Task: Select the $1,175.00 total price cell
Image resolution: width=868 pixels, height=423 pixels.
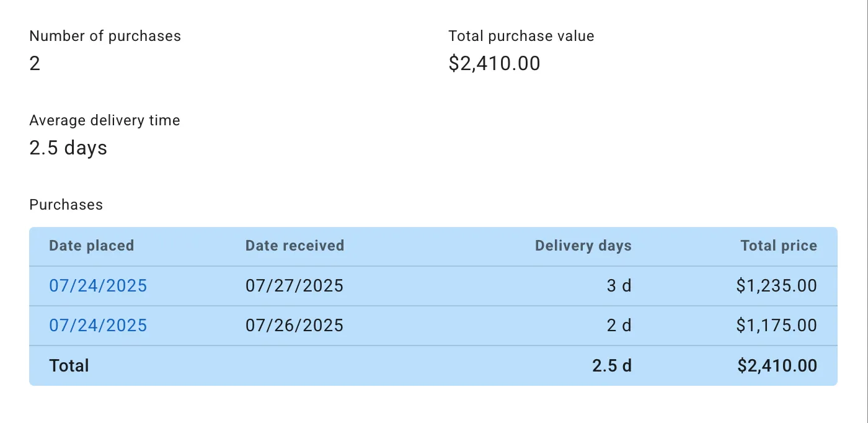Action: [x=777, y=326]
